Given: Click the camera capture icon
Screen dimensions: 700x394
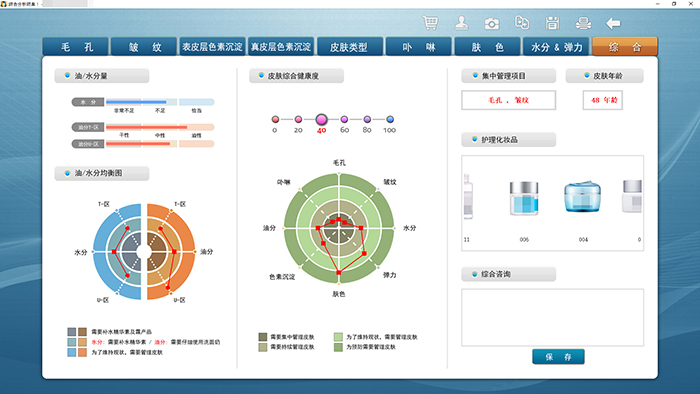Looking at the screenshot, I should (492, 23).
